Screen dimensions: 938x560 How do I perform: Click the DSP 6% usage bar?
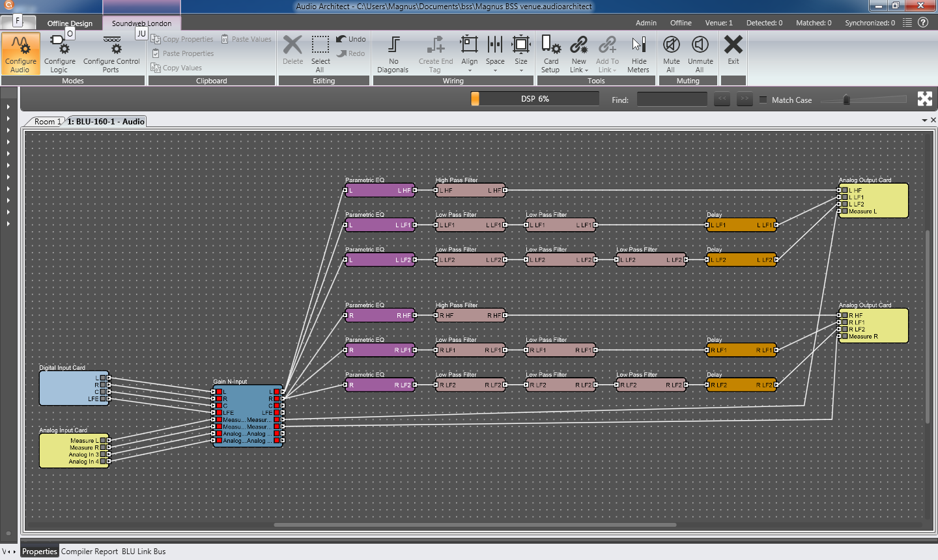(535, 98)
